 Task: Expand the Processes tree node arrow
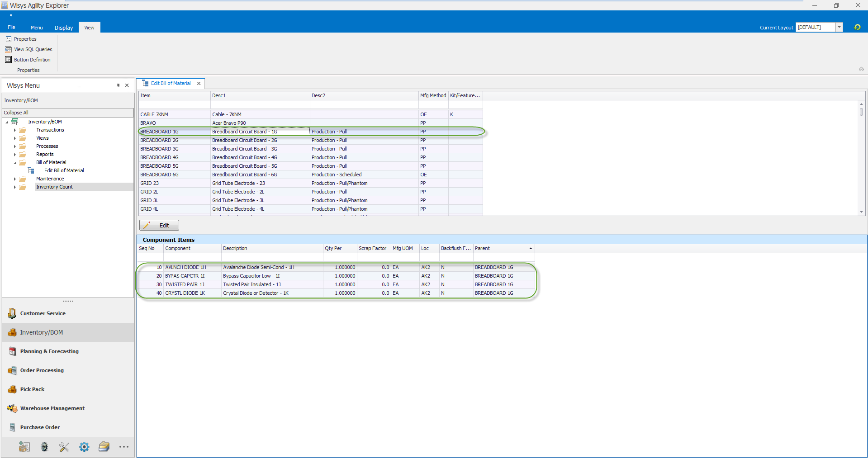15,146
